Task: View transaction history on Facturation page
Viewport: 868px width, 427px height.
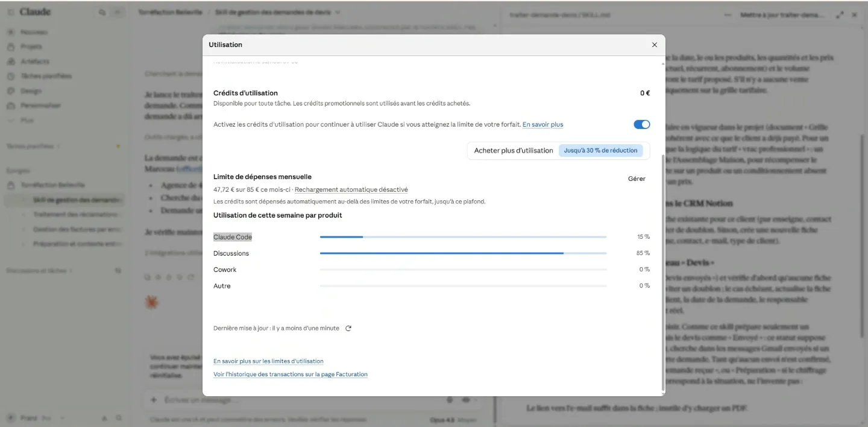Action: click(x=290, y=375)
